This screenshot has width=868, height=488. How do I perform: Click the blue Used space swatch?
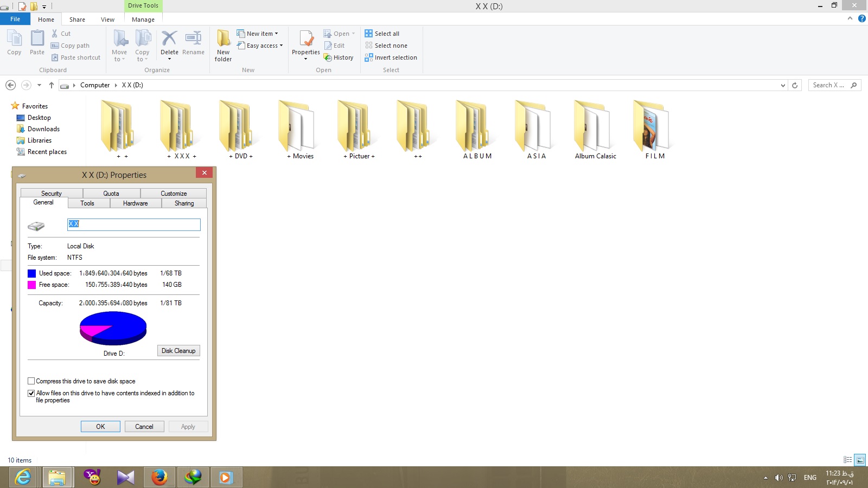[x=32, y=273]
